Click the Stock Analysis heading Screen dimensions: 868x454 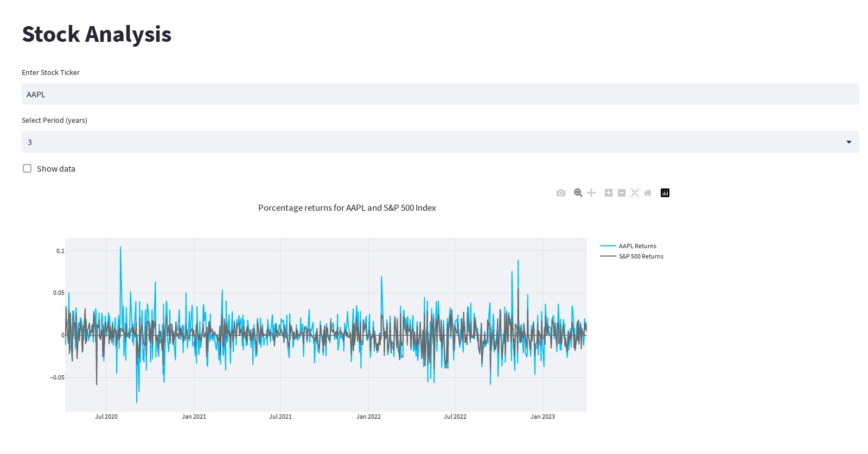point(97,34)
